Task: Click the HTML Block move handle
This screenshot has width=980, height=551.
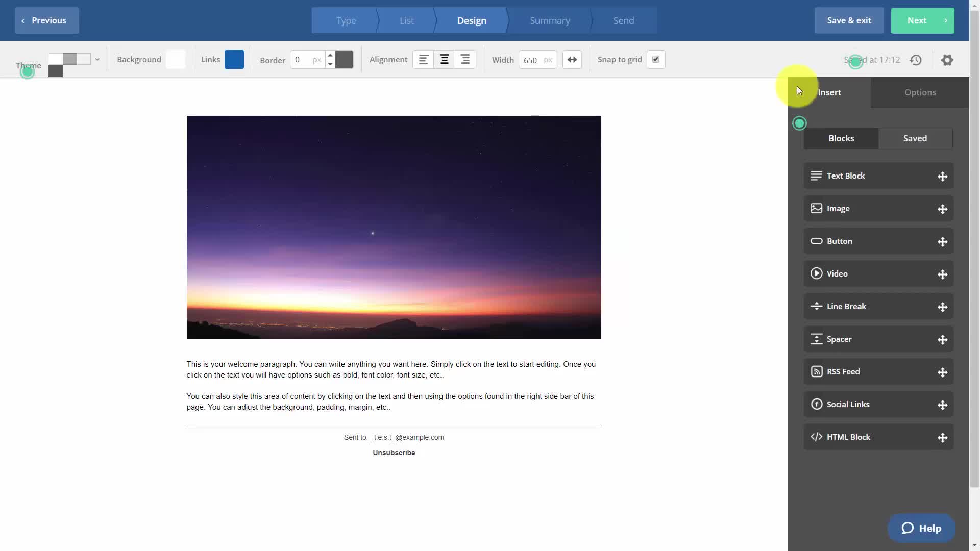Action: click(x=942, y=438)
